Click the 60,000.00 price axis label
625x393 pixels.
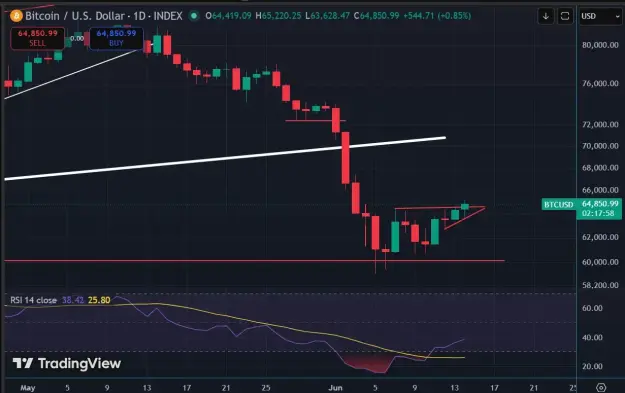click(x=600, y=262)
